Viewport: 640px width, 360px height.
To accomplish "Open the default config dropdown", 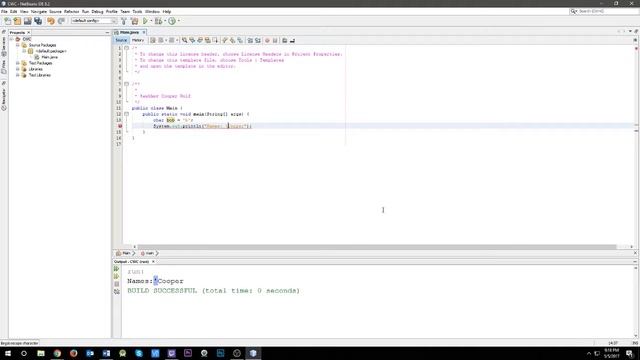I will [x=94, y=21].
